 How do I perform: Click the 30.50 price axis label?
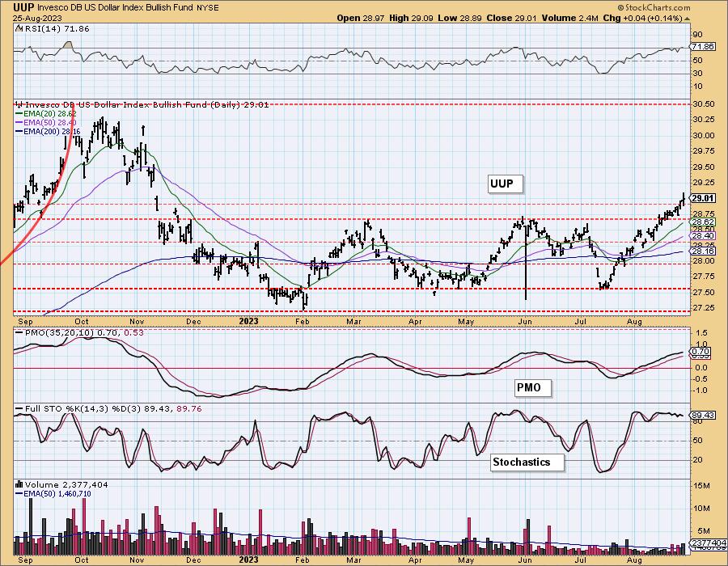(704, 104)
